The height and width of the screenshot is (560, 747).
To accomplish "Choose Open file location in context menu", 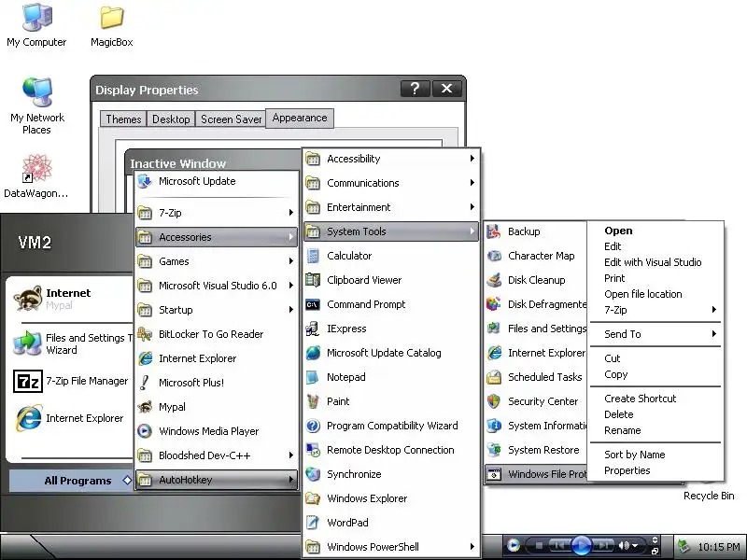I will click(655, 294).
